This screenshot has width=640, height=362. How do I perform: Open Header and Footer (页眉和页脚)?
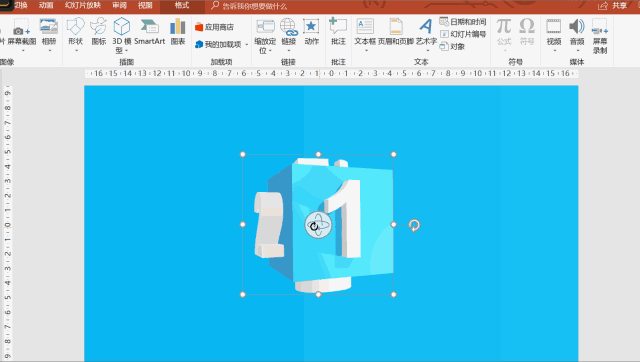click(396, 32)
